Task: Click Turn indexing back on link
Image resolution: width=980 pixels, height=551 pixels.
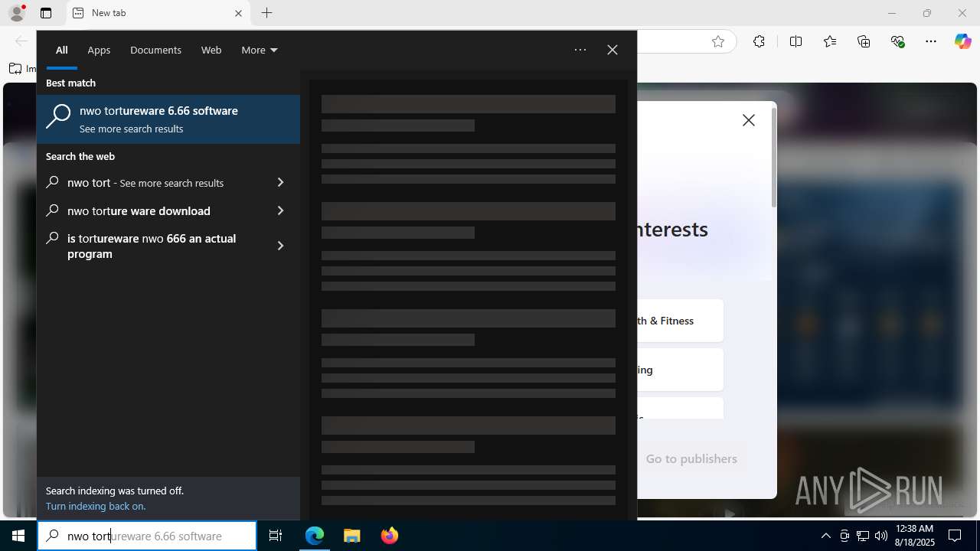Action: coord(96,506)
